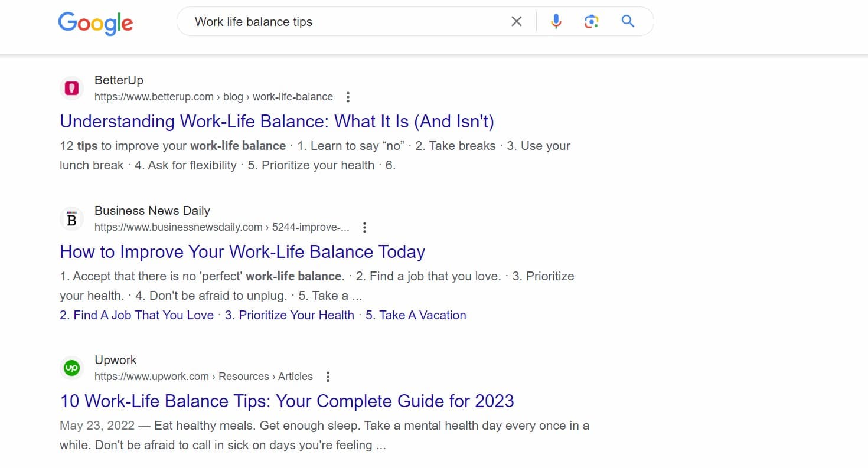Open '10 Work-Life Balance Tips' Upwork result
This screenshot has width=868, height=468.
click(287, 401)
